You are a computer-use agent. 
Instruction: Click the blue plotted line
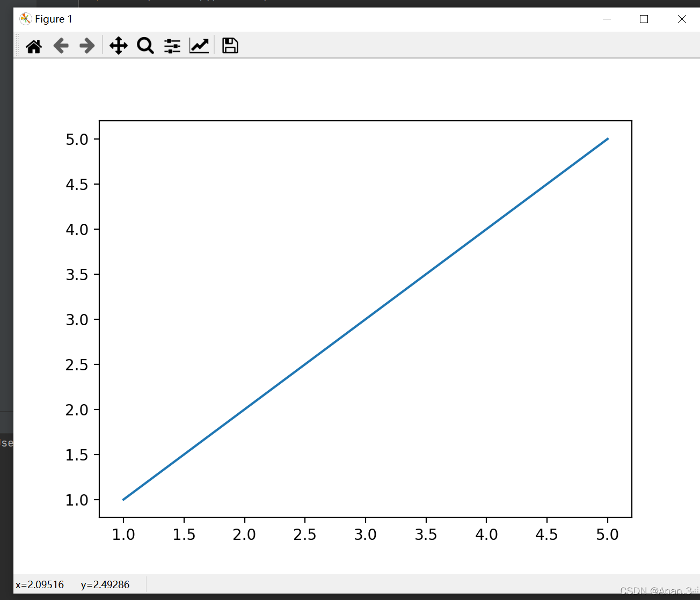[x=366, y=319]
